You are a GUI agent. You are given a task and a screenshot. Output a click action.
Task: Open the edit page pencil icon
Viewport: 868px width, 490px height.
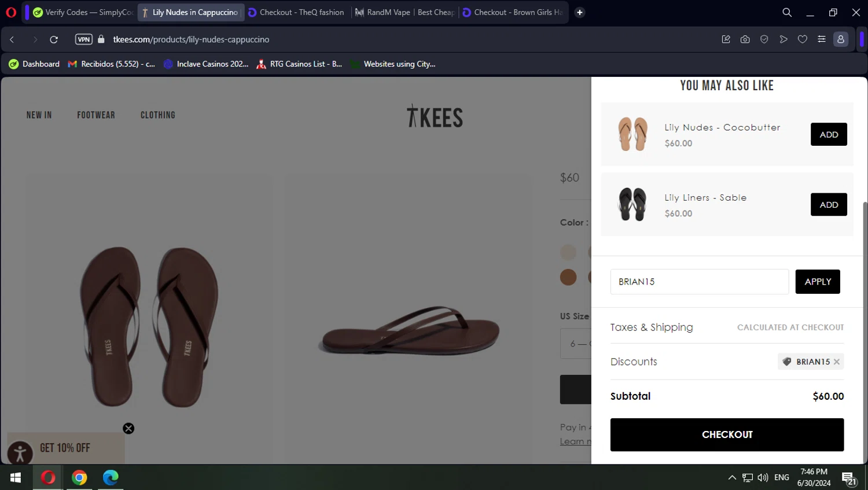[726, 39]
